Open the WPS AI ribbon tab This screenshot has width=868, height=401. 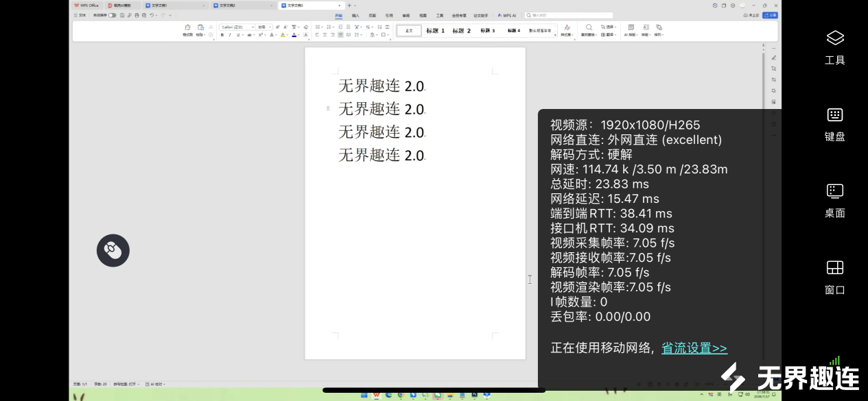pyautogui.click(x=507, y=15)
